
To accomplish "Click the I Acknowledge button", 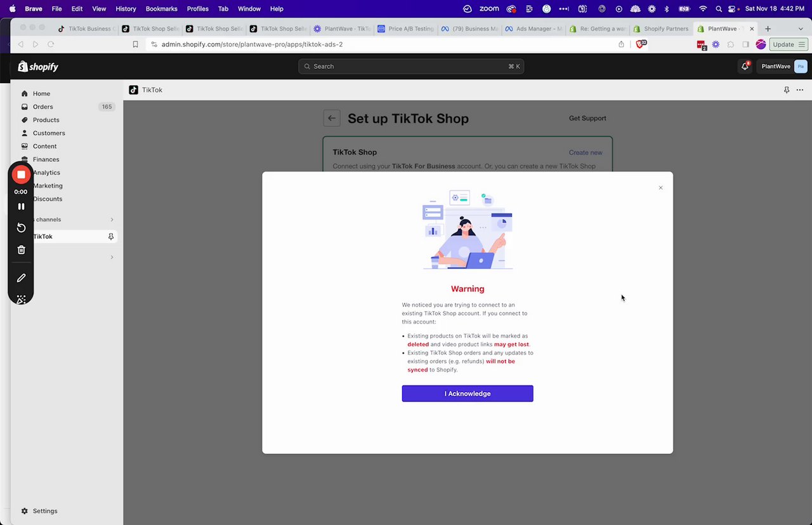I will coord(468,394).
